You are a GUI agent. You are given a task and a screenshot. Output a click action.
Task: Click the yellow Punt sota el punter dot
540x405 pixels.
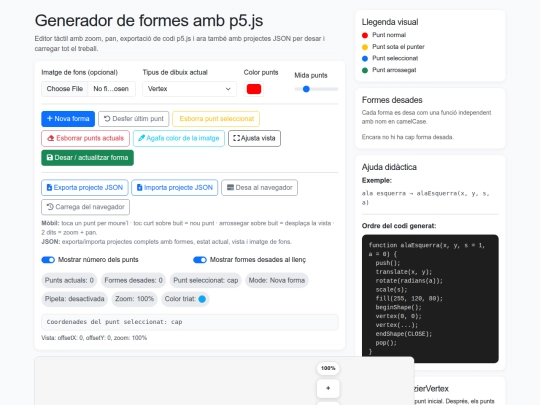pyautogui.click(x=365, y=47)
